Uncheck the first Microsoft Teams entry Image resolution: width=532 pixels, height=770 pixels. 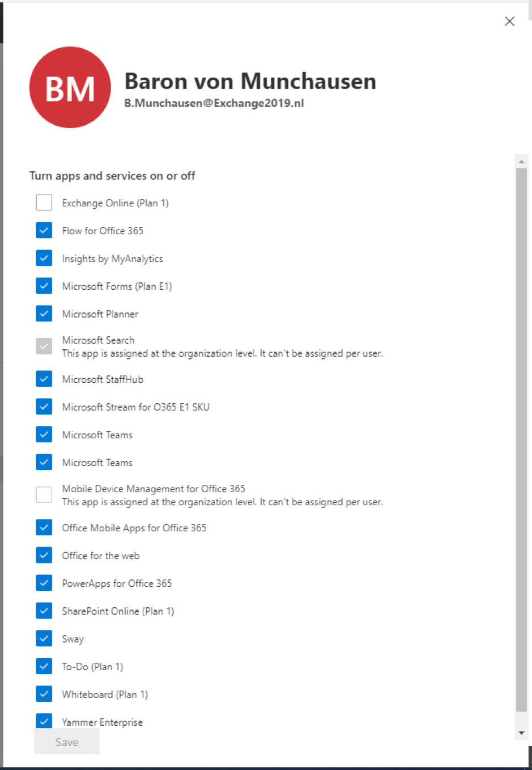[x=44, y=434]
